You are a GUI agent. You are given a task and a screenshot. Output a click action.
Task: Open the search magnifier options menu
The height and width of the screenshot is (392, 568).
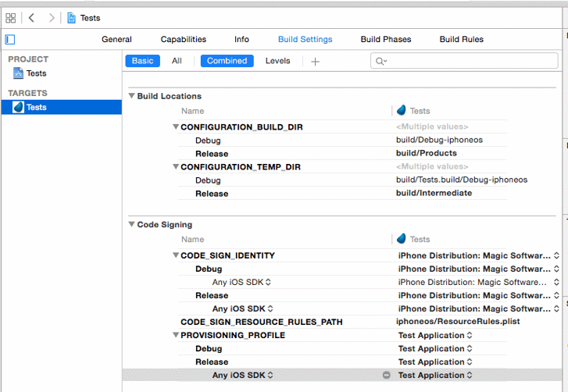tap(381, 61)
